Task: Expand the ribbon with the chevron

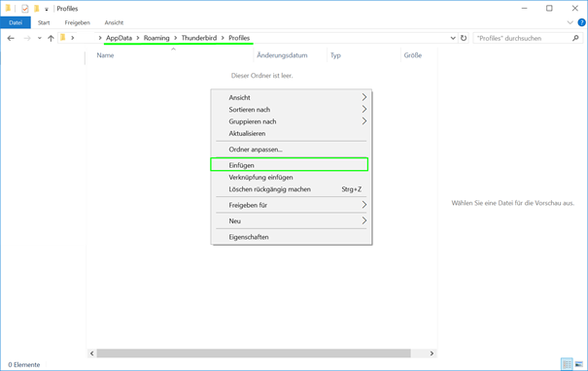Action: (570, 22)
